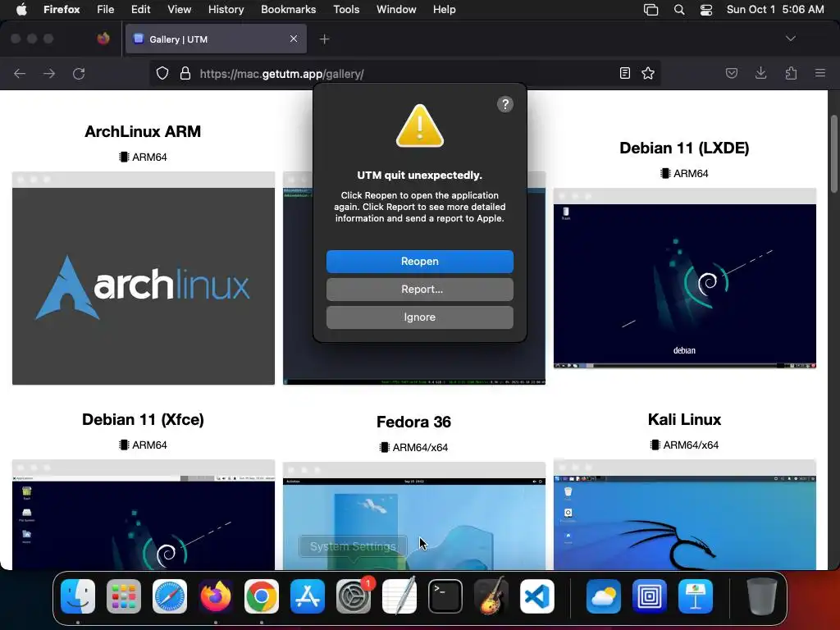The image size is (840, 630).
Task: Open the Help menu
Action: 444,10
